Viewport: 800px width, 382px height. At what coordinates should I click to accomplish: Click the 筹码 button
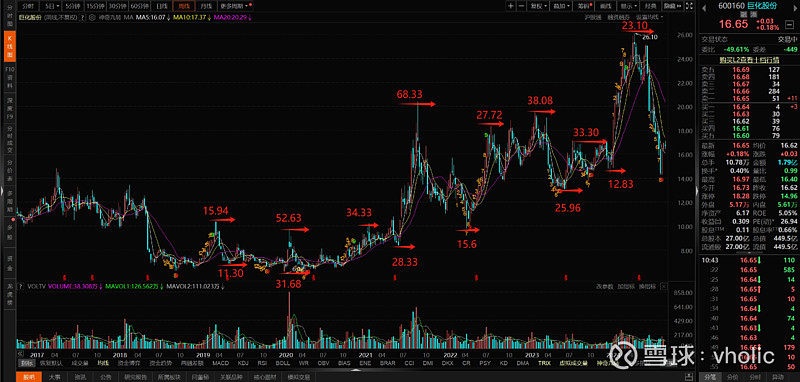[583, 6]
